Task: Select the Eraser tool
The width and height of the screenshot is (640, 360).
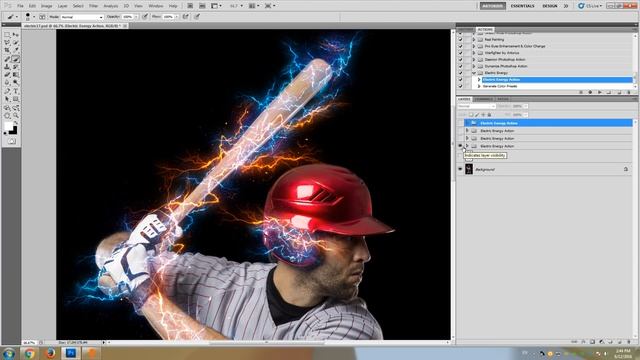Action: point(7,75)
